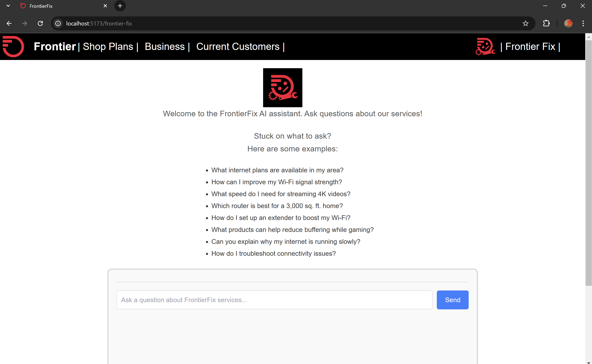
Task: Close the FrontierFix browser tab
Action: pos(105,6)
